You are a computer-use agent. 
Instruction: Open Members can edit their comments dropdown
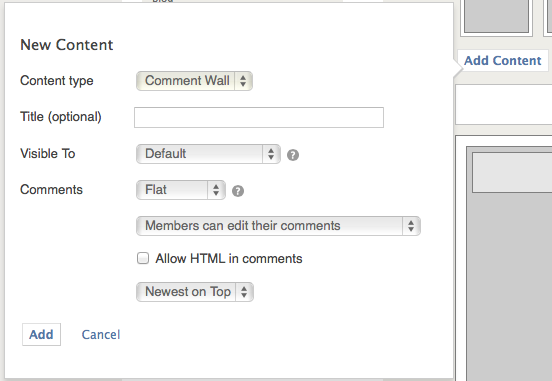click(x=278, y=226)
